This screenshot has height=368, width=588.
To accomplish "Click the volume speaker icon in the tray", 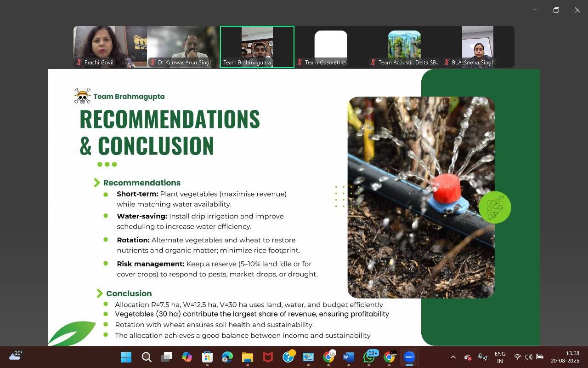I will point(528,357).
